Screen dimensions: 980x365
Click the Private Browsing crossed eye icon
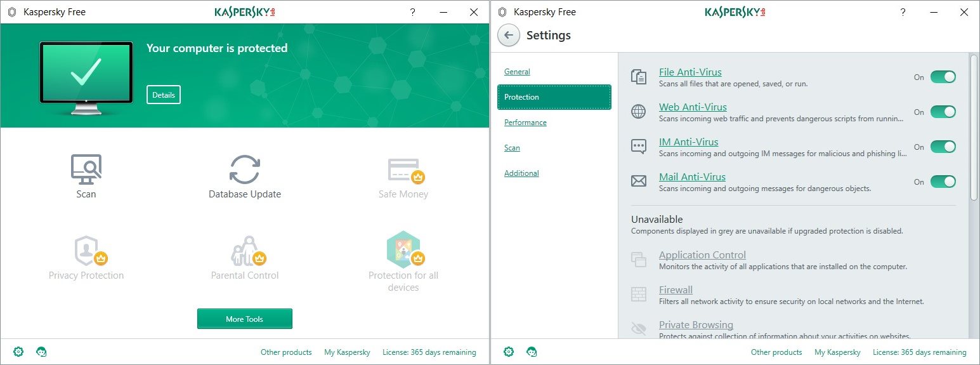(x=639, y=329)
